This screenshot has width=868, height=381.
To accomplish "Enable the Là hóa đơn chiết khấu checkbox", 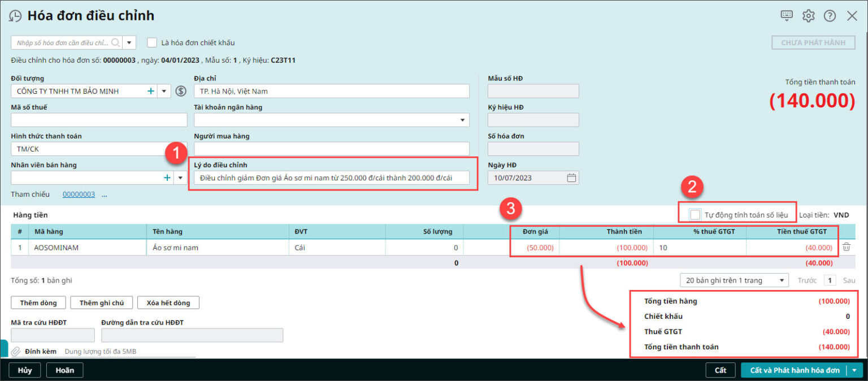I will (152, 42).
